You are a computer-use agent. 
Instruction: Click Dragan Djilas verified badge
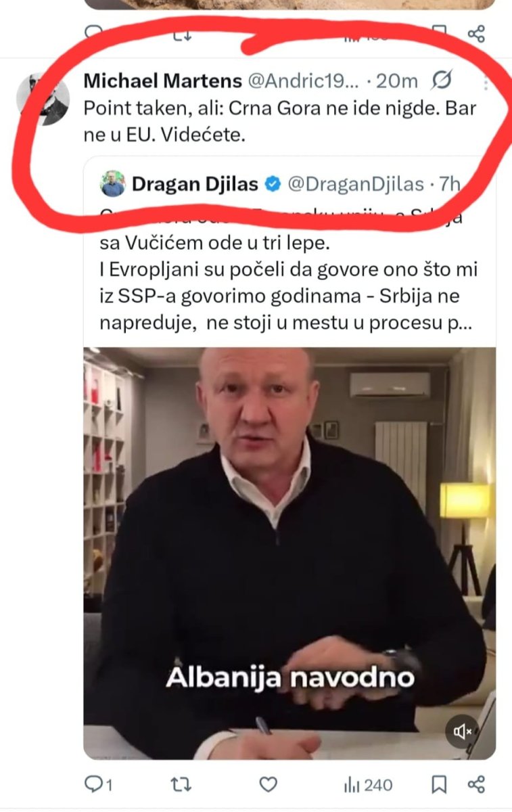click(x=273, y=184)
